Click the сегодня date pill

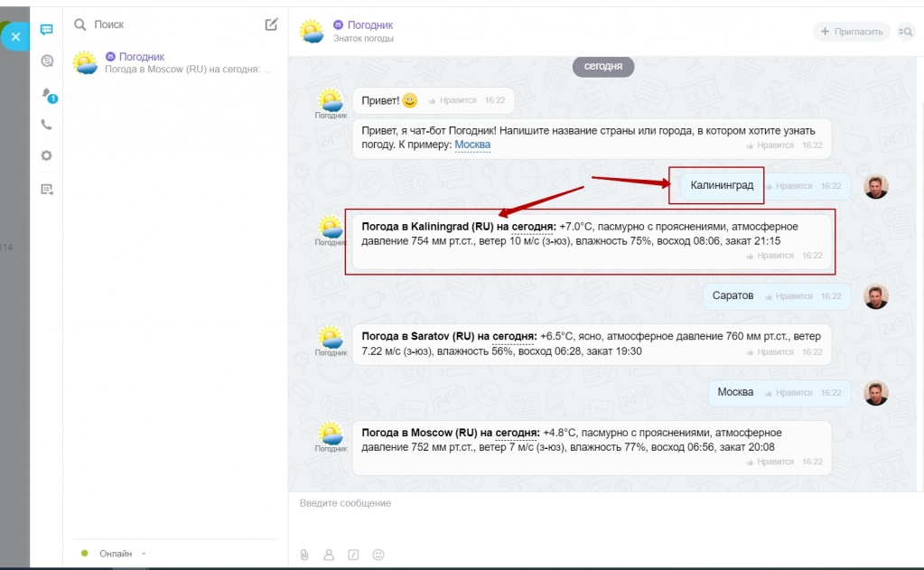tap(602, 66)
